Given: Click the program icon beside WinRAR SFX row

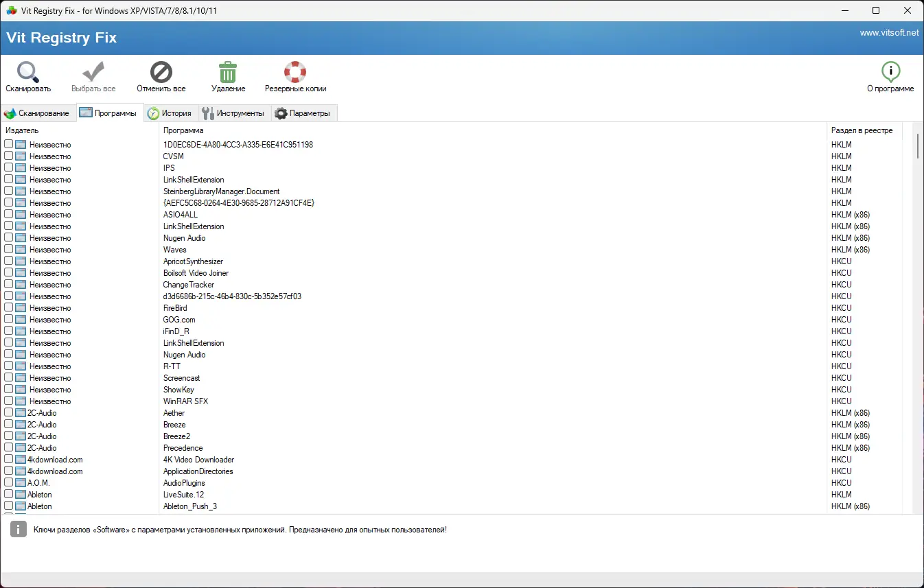Looking at the screenshot, I should point(21,401).
